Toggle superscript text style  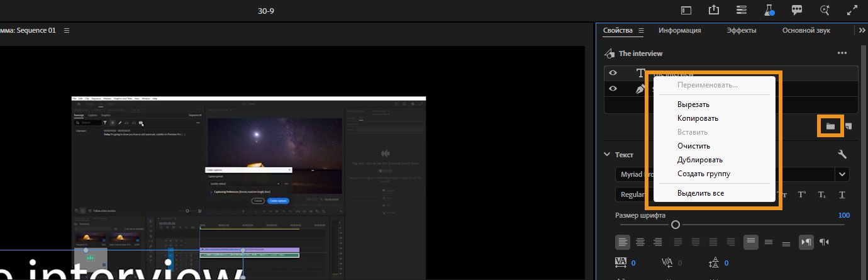pyautogui.click(x=802, y=194)
